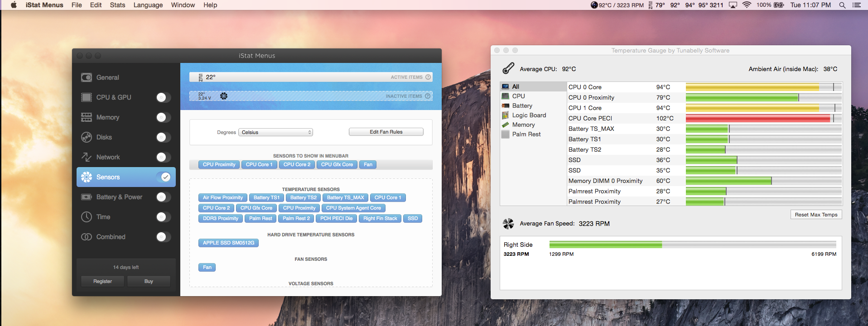Click the Right Fin Stack sensor tag

coord(380,218)
